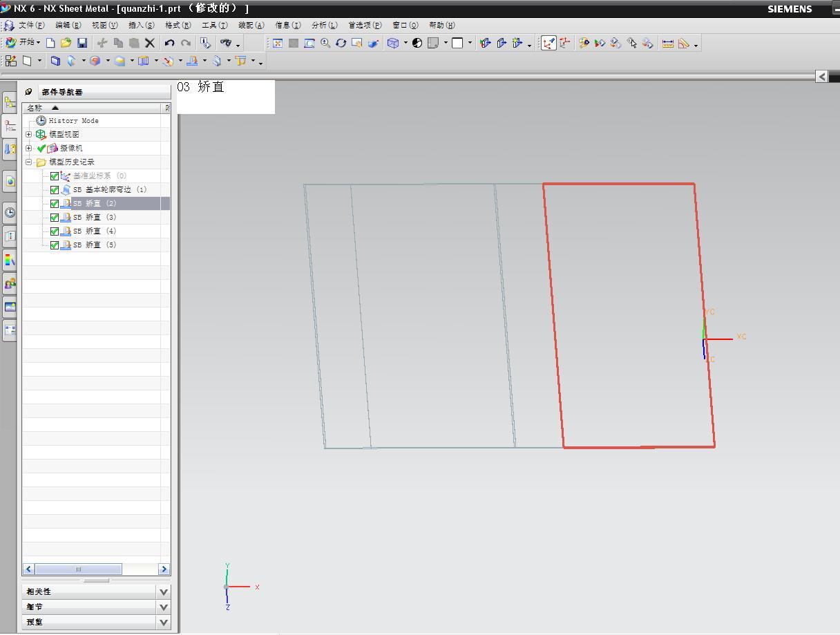Select the History Mode tree row
This screenshot has height=635, width=840.
(x=96, y=120)
